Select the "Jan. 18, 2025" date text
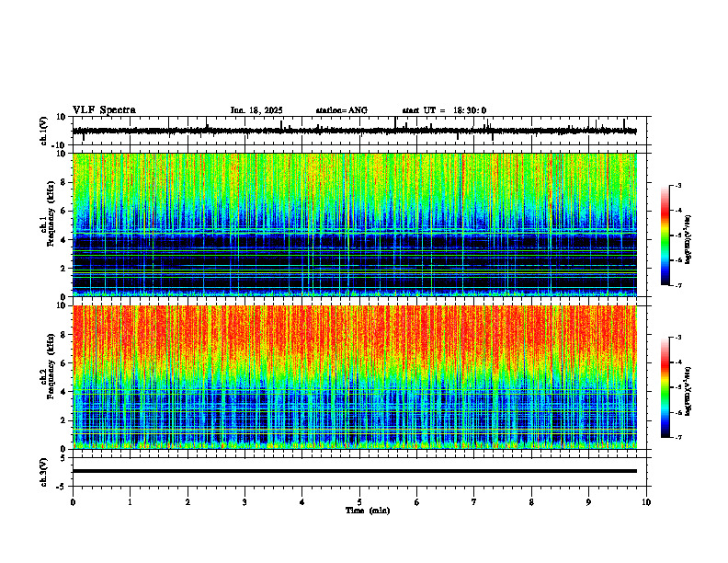This screenshot has height=563, width=728. [x=256, y=110]
